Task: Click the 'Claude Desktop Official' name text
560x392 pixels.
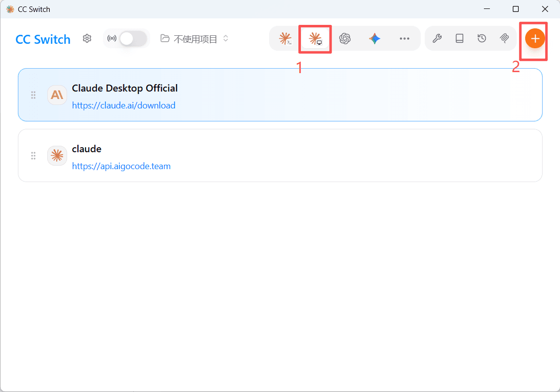Action: tap(125, 88)
